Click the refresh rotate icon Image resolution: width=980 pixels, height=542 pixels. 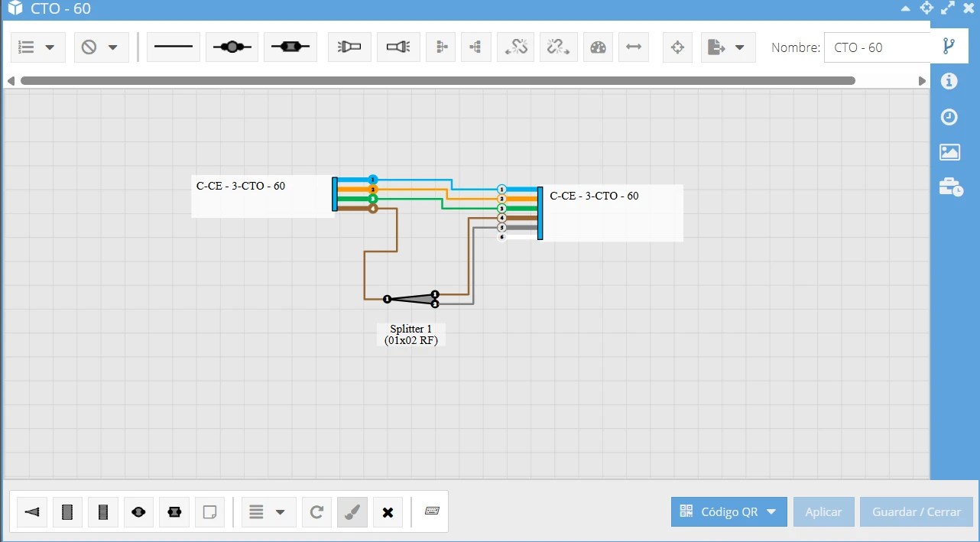316,512
